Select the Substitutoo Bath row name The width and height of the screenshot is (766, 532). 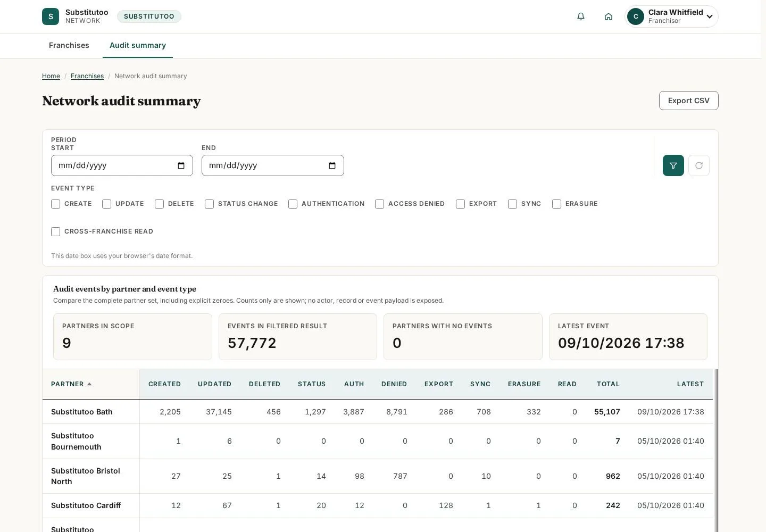tap(82, 412)
